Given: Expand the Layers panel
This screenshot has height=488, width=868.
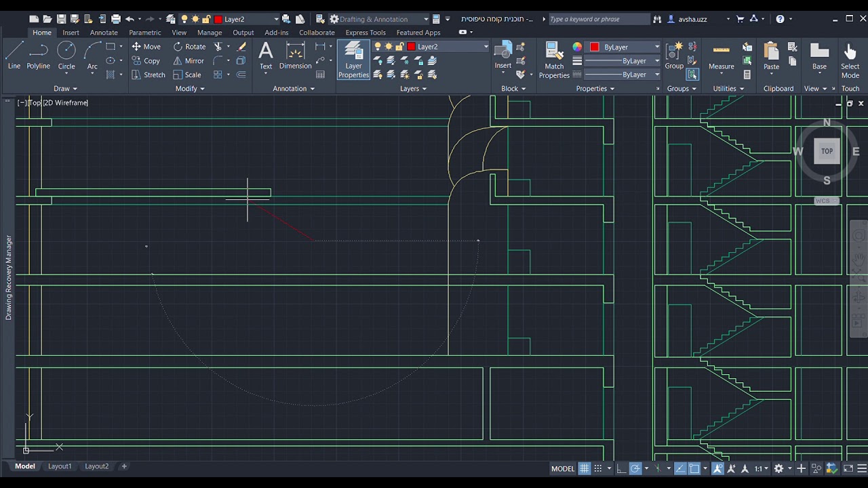Looking at the screenshot, I should click(413, 89).
